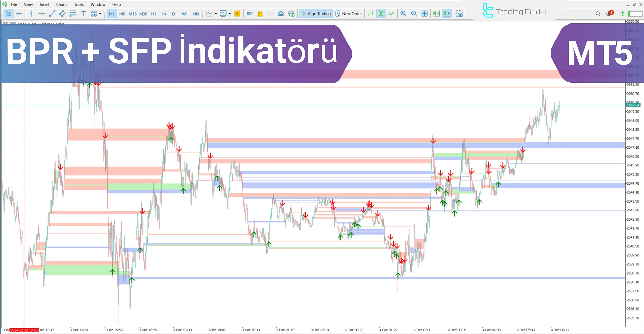The width and height of the screenshot is (644, 334).
Task: Toggle chart auto-scroll to latest bar
Action: (436, 14)
